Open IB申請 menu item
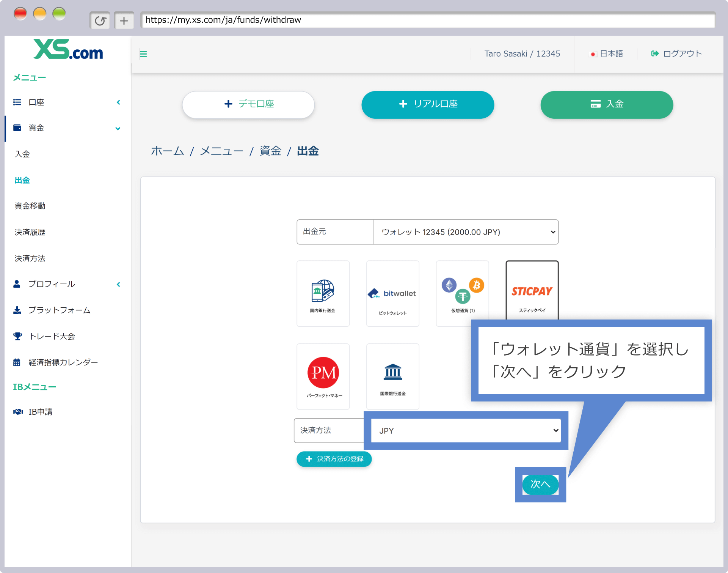The image size is (728, 573). click(41, 412)
